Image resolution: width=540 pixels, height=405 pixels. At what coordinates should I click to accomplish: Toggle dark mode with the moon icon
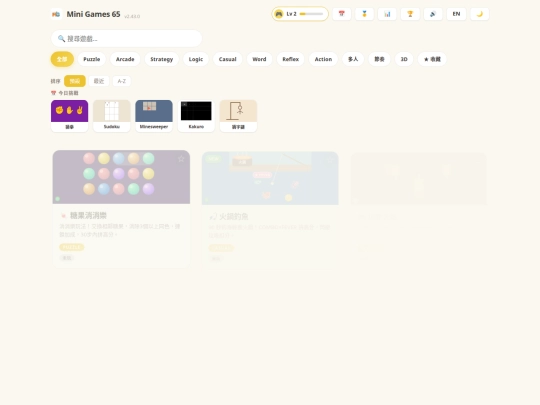(x=480, y=14)
